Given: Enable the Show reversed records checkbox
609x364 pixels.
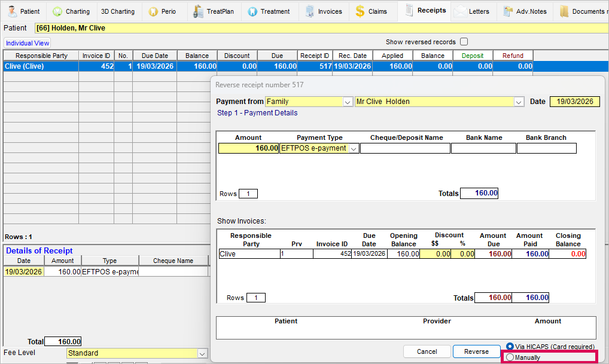Looking at the screenshot, I should point(464,42).
